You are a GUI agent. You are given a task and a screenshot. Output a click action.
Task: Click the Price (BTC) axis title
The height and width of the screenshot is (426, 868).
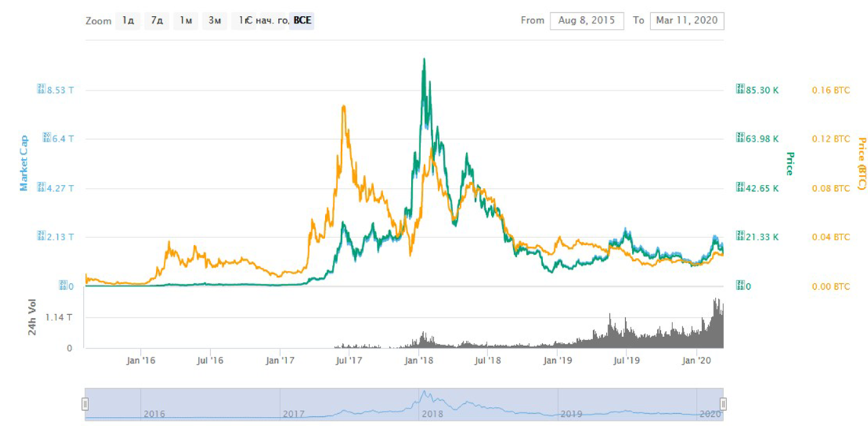(x=862, y=164)
